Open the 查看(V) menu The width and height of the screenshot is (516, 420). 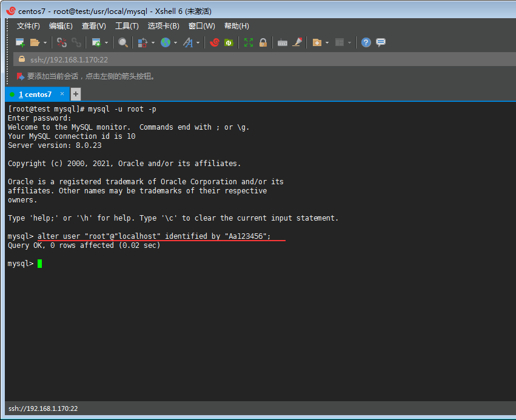94,26
